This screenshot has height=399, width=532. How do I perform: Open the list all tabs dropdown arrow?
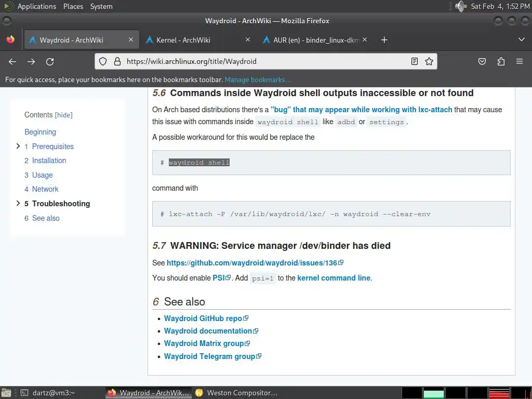pos(522,39)
